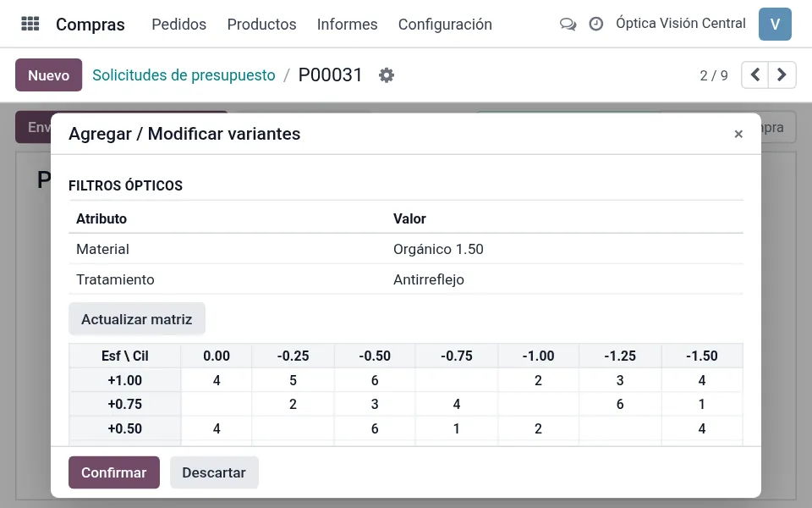The image size is (812, 508).
Task: Edit cell +0.50 row, -0.75 column
Action: [457, 428]
